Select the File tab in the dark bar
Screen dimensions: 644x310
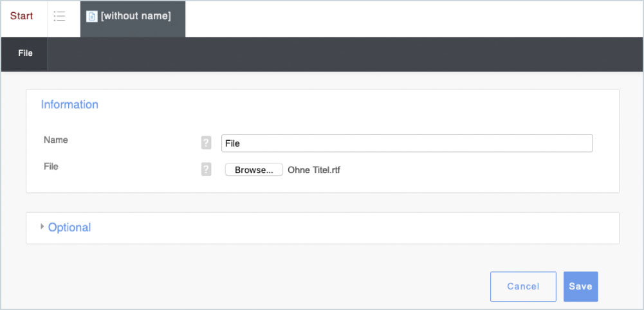(x=24, y=54)
